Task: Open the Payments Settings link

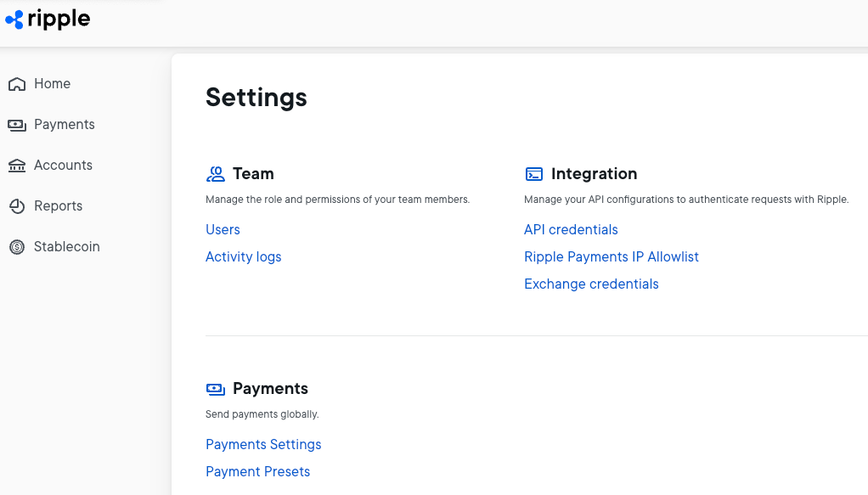Action: (x=263, y=445)
